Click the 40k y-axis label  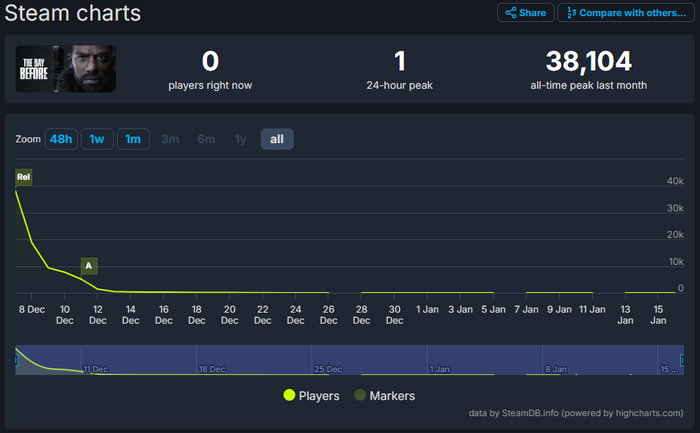click(675, 181)
